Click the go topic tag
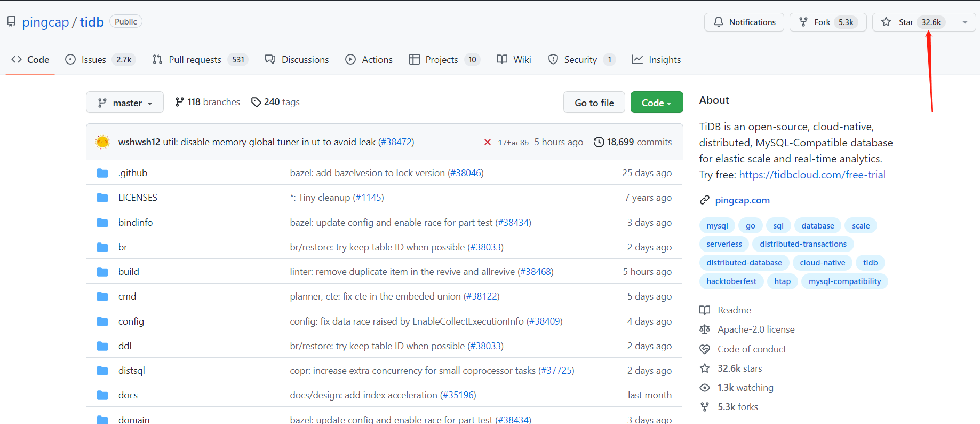 click(x=751, y=226)
